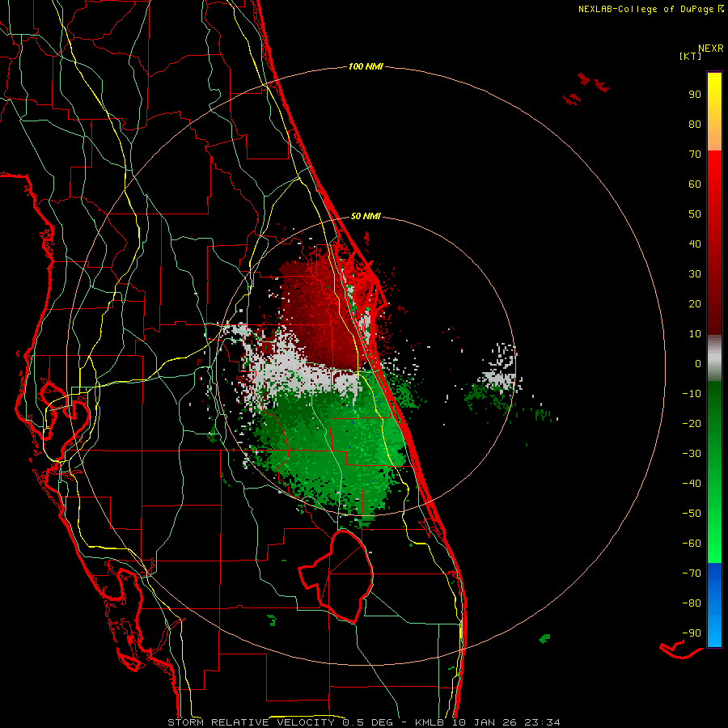Click the blue bottom segment of color bar
The image size is (728, 728).
(714, 605)
